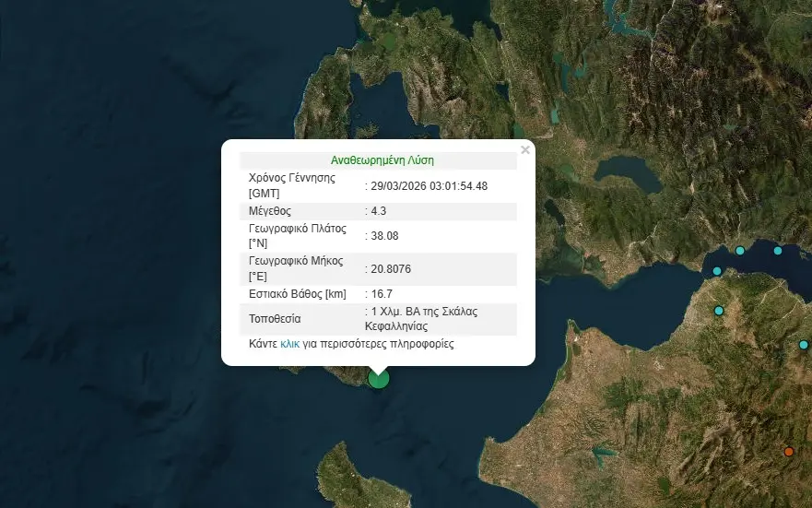Click the teal marker on the far right edge

point(805,345)
